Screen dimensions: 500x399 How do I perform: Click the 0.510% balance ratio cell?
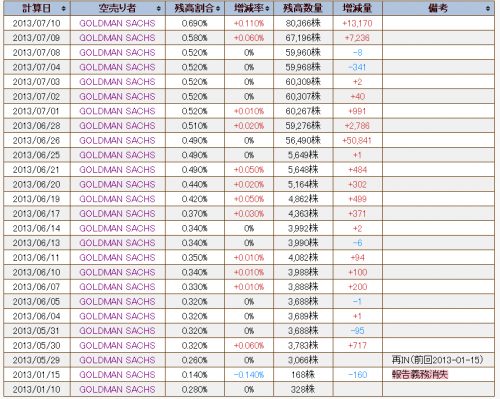(x=195, y=126)
